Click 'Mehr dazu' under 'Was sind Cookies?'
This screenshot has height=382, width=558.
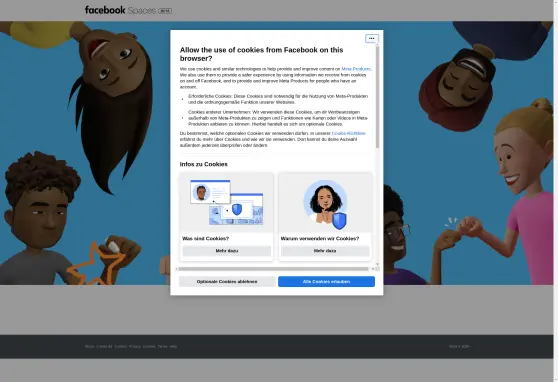[x=227, y=251]
